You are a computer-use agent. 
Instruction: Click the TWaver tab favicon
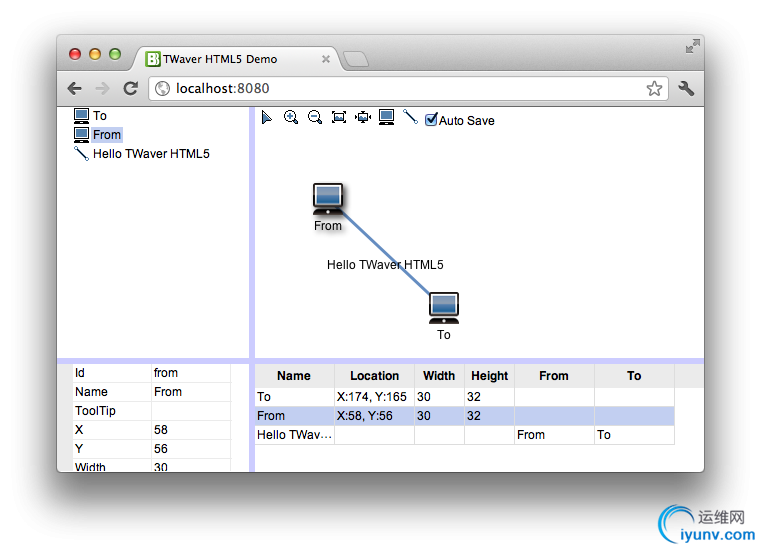click(x=153, y=59)
